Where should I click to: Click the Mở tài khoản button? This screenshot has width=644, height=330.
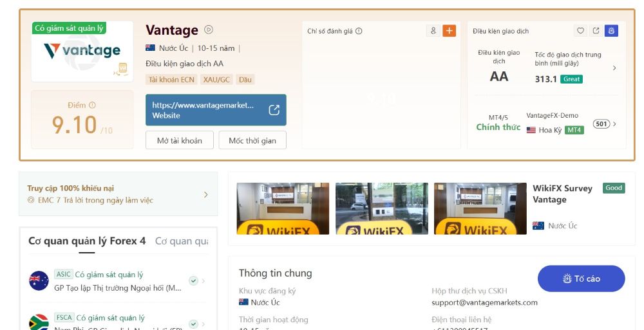click(x=180, y=140)
